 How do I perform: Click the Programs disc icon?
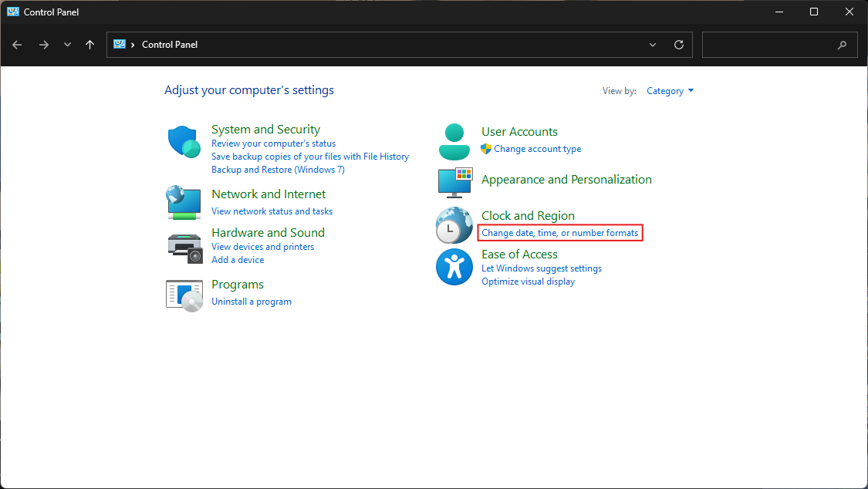point(184,296)
